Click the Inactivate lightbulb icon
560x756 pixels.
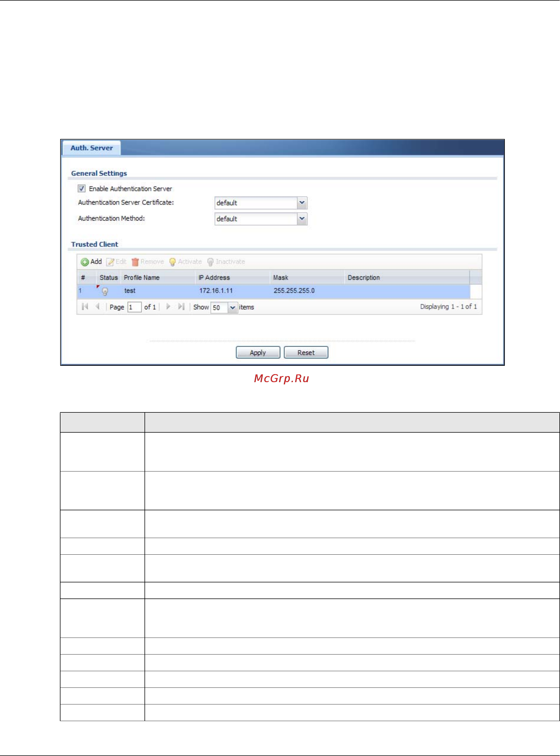[x=210, y=262]
